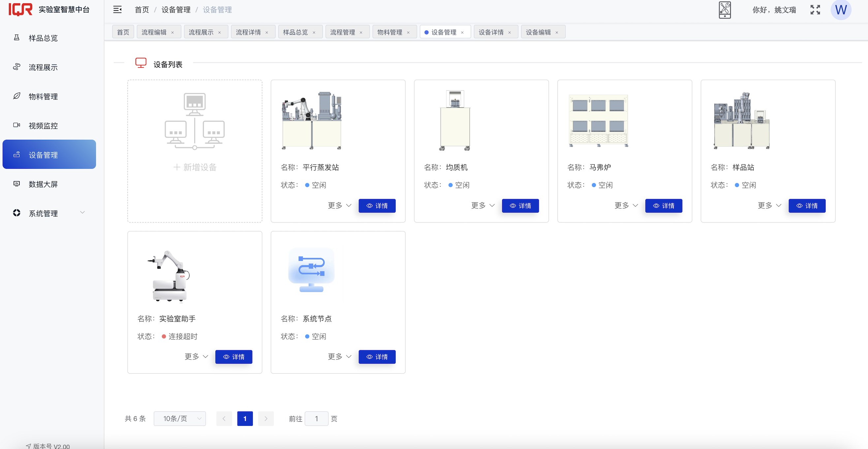Open 视频监控 in the sidebar
Screen dimensions: 868x449
pos(49,125)
